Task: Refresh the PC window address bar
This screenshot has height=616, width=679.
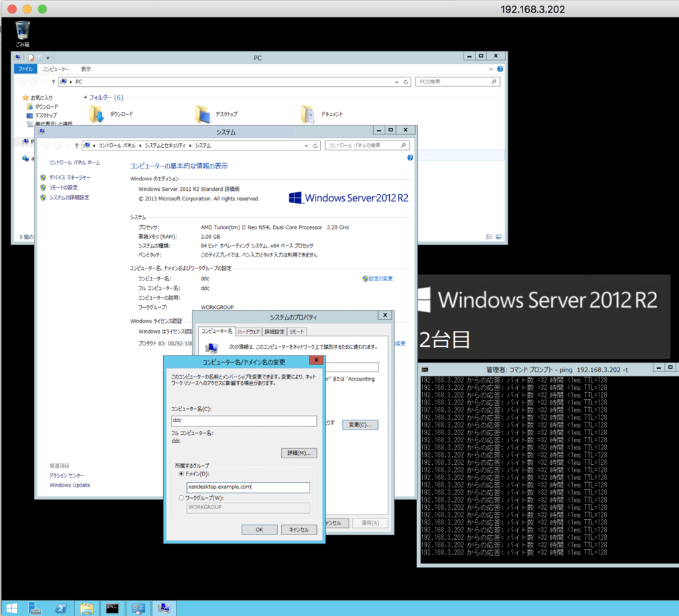Action: point(406,82)
